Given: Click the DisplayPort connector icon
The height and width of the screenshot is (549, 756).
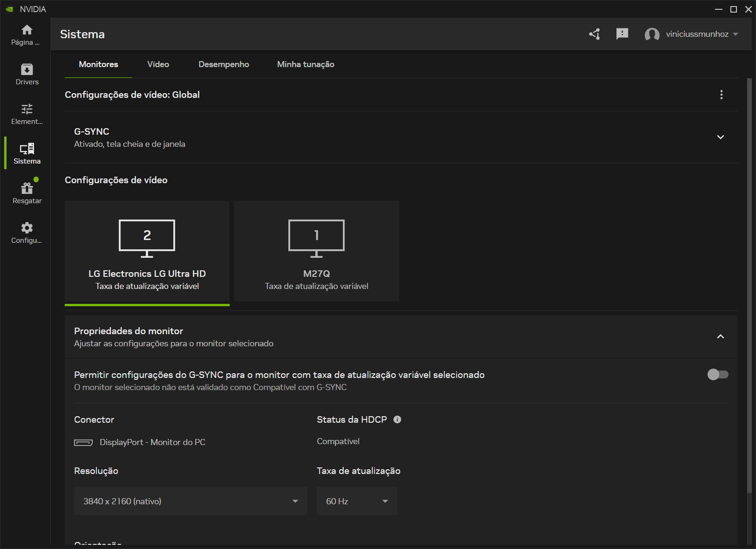Looking at the screenshot, I should [83, 442].
